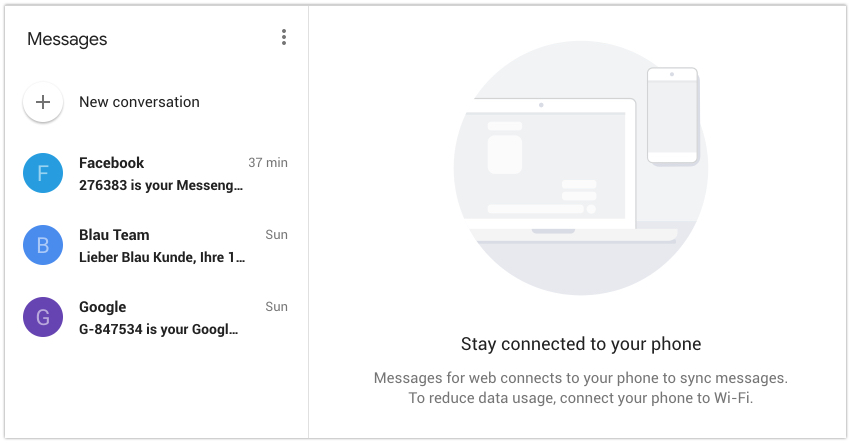Start a New conversation
This screenshot has width=851, height=443.
[139, 102]
